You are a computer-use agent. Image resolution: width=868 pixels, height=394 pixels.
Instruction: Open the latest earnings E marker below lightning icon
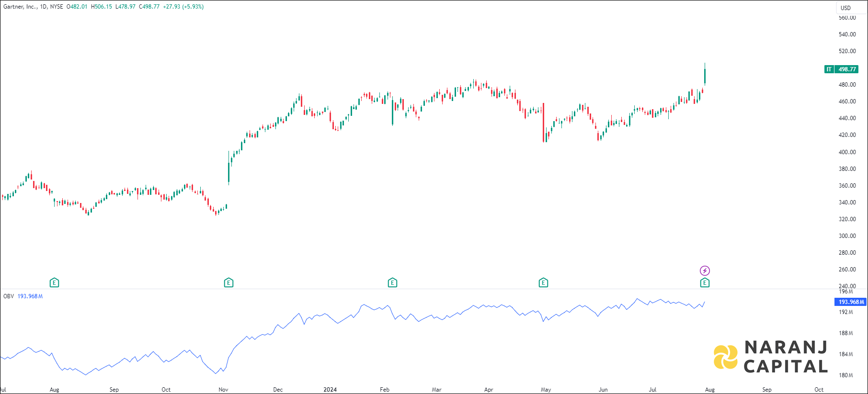(705, 283)
